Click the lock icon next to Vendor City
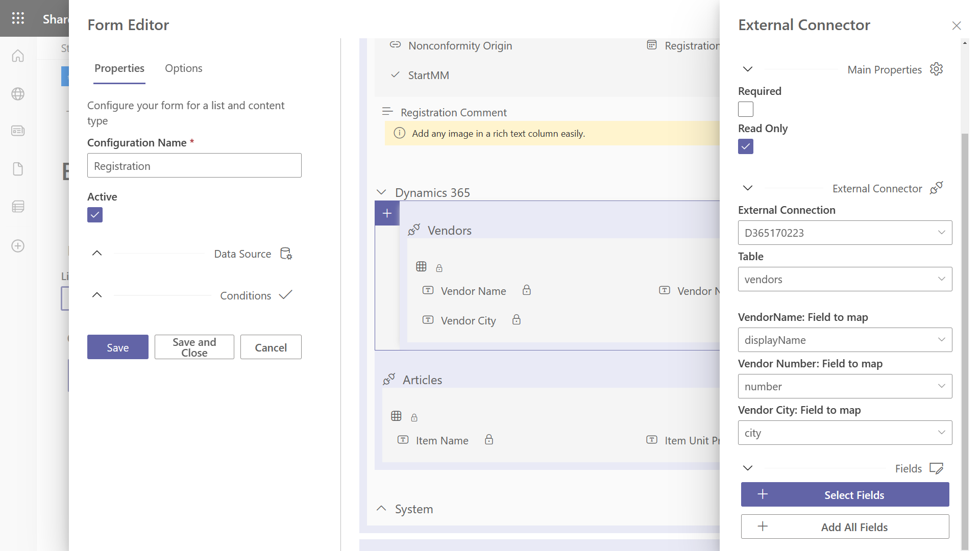Viewport: 980px width, 551px height. pos(517,320)
